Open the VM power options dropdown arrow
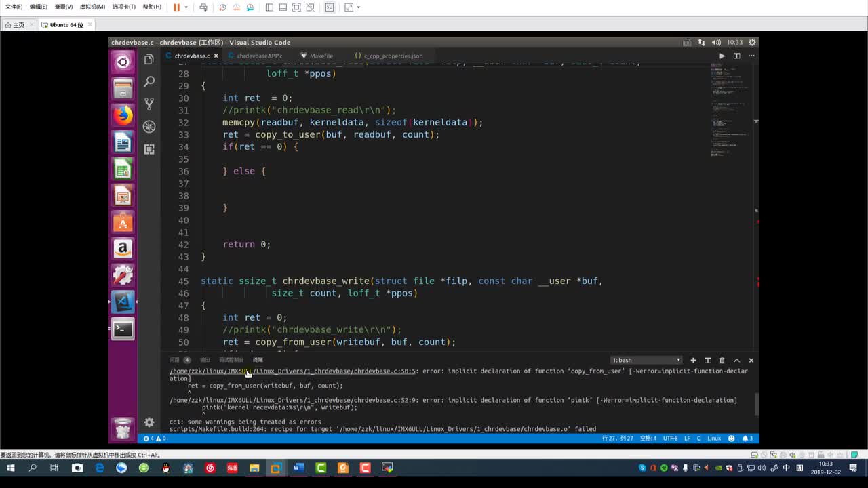 click(186, 7)
